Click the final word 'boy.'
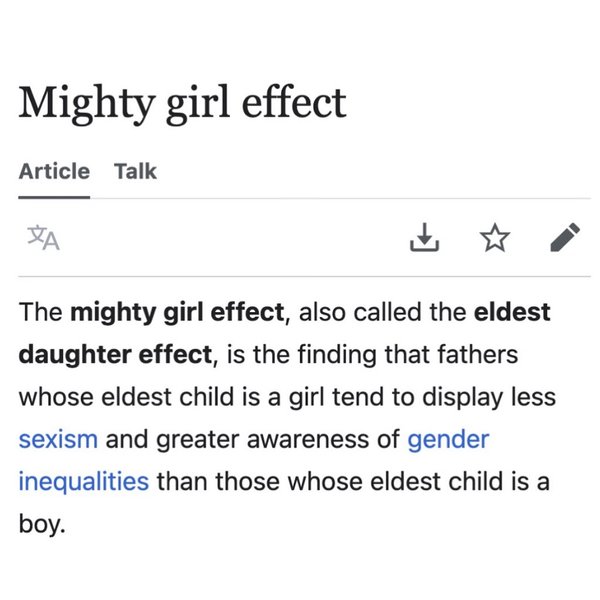600x600 pixels. point(41,523)
